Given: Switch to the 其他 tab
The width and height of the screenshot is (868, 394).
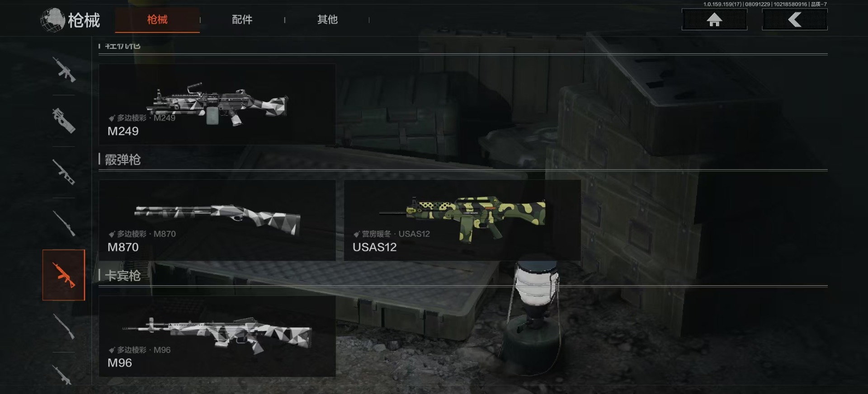Looking at the screenshot, I should click(327, 19).
